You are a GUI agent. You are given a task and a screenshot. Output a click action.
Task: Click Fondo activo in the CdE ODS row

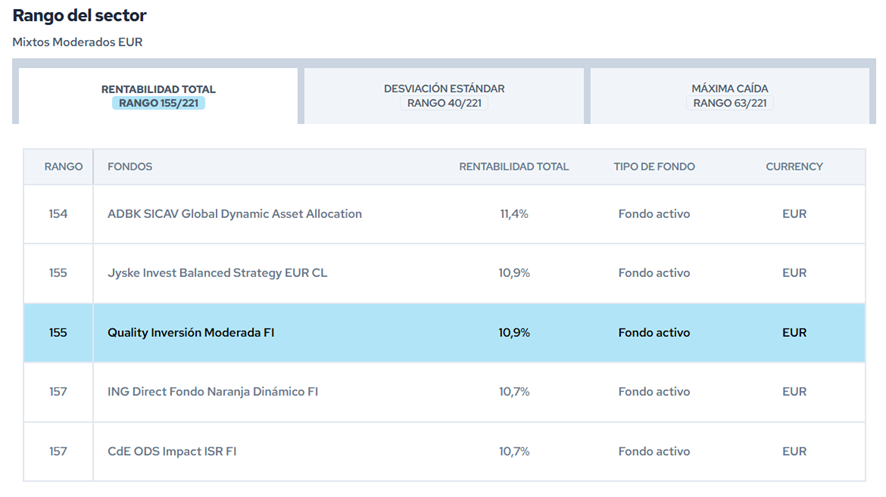pos(654,451)
